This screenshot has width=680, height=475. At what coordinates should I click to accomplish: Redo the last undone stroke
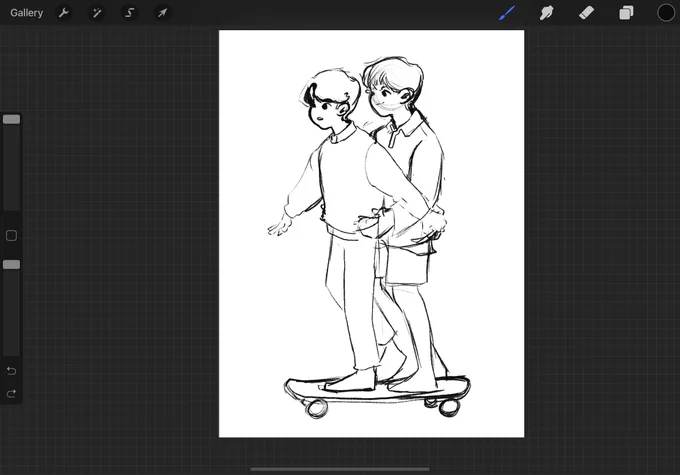(x=11, y=393)
